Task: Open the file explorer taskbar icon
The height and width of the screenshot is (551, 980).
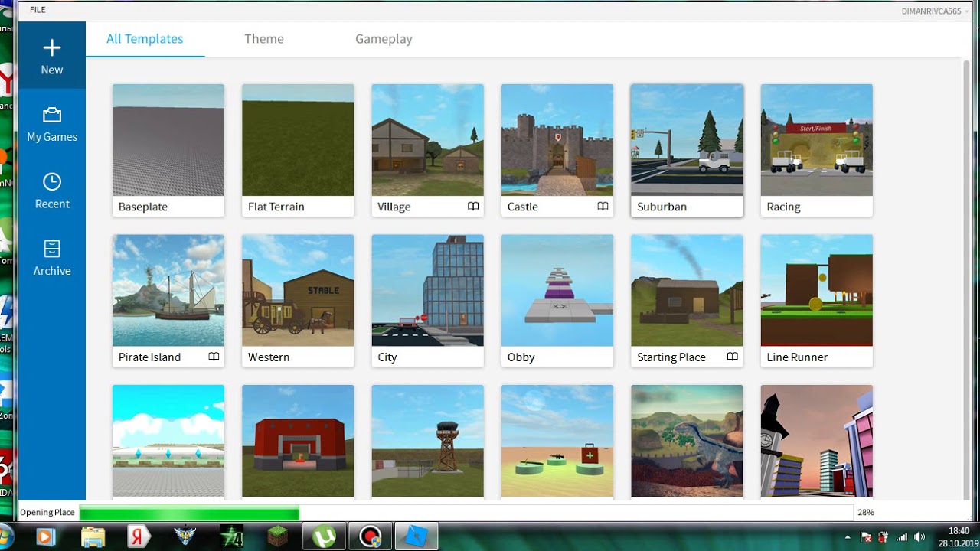Action: [x=93, y=536]
